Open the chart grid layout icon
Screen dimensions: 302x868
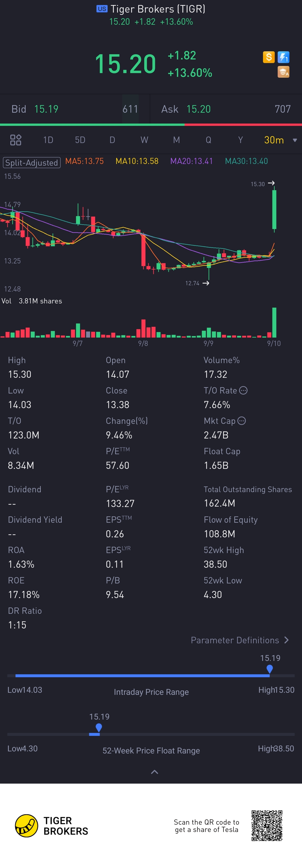tap(16, 140)
